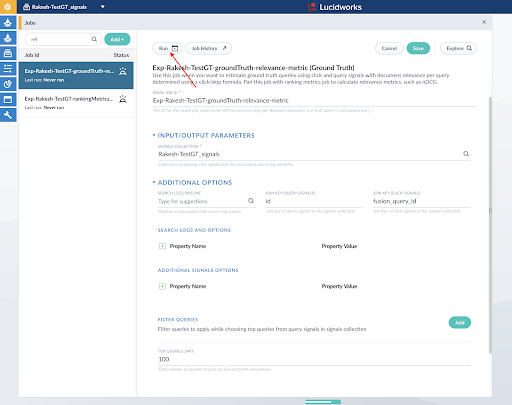Click the job form vertical scrollbar

[490, 225]
